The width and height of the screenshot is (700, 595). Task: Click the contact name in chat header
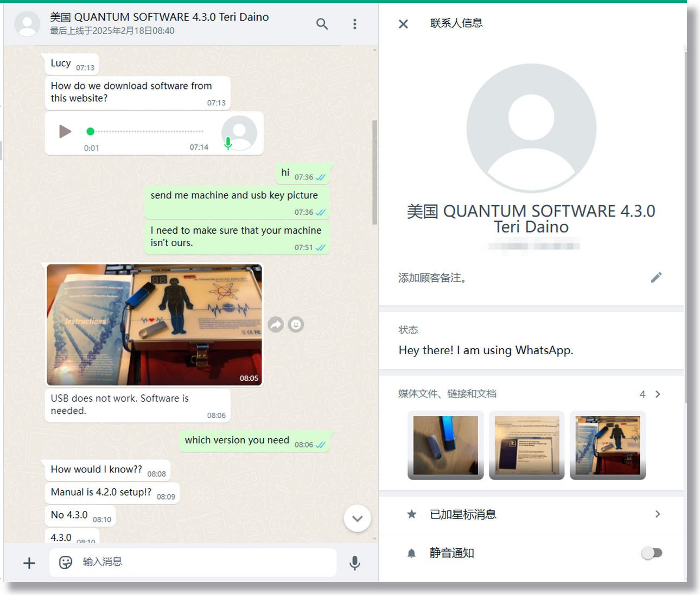160,17
